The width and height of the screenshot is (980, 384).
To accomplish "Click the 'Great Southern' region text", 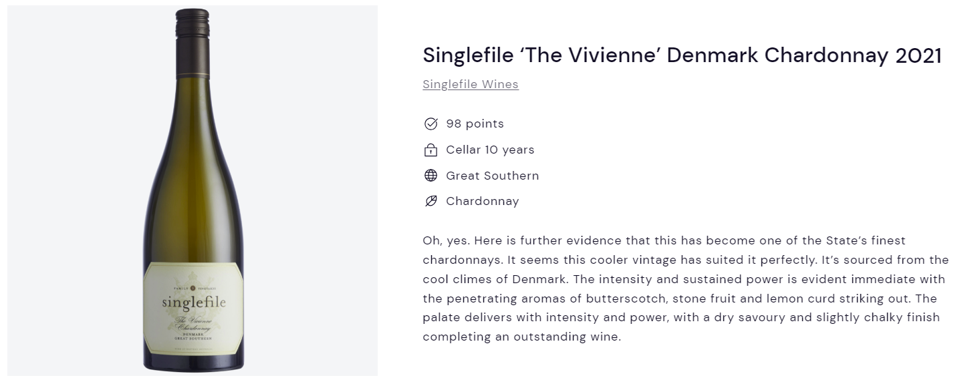I will coord(493,176).
